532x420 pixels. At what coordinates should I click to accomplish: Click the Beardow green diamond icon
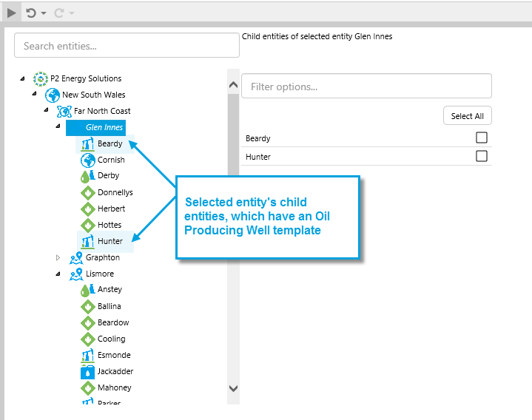click(88, 323)
